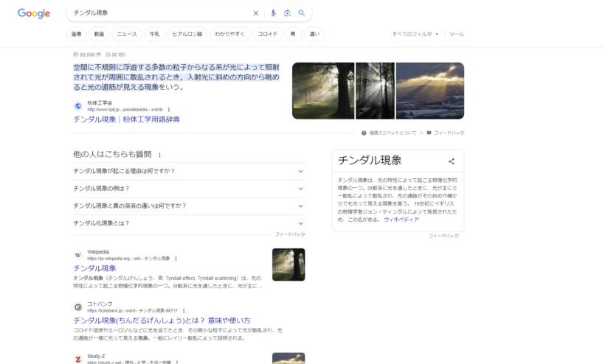Viewport: 605px width, 364px height.
Task: Open the three-dot menu beside 他の人はこちらも質問
Action: (159, 155)
